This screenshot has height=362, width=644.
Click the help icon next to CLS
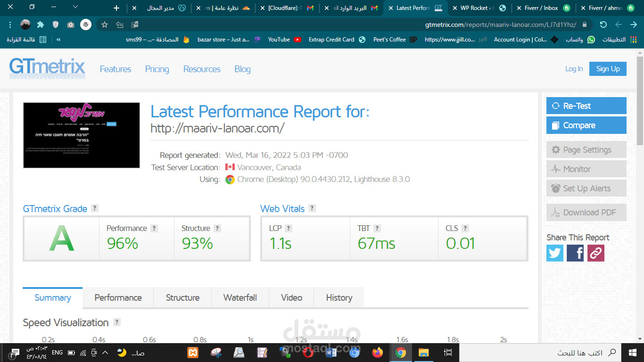click(465, 228)
